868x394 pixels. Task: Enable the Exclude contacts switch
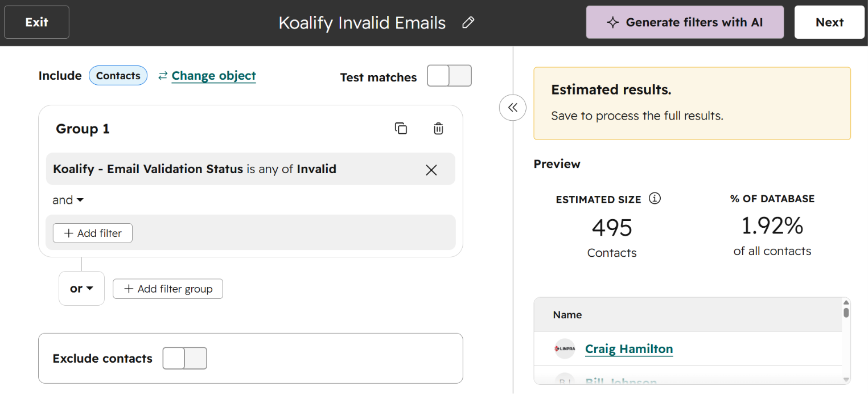point(185,358)
